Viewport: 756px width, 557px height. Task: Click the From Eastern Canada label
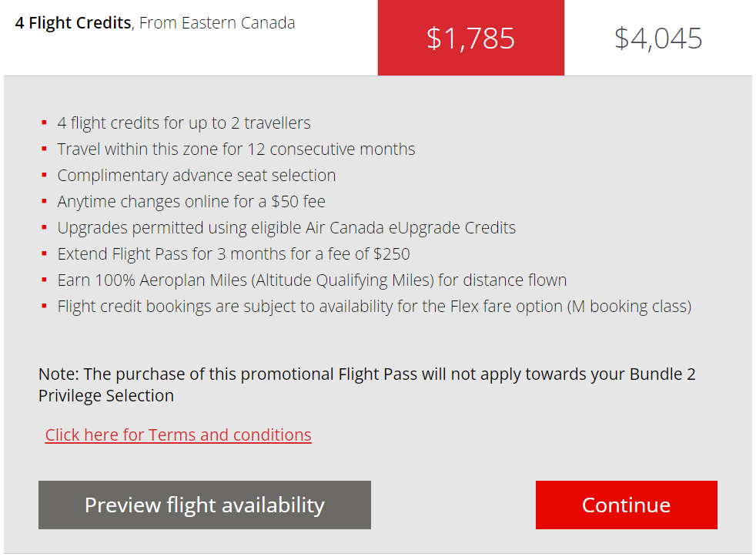pos(217,23)
